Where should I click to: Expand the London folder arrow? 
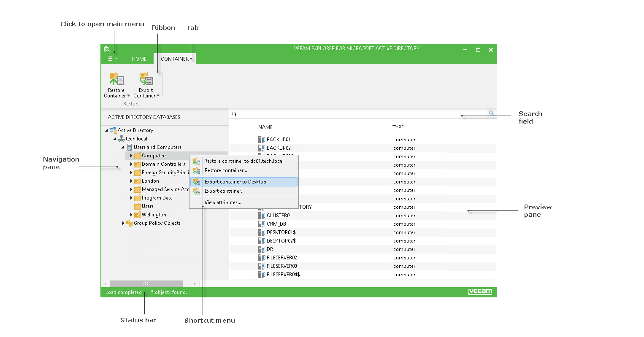131,181
